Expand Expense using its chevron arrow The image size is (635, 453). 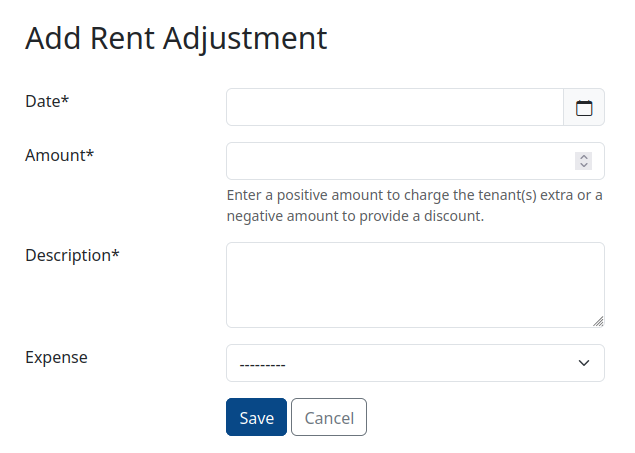[584, 363]
